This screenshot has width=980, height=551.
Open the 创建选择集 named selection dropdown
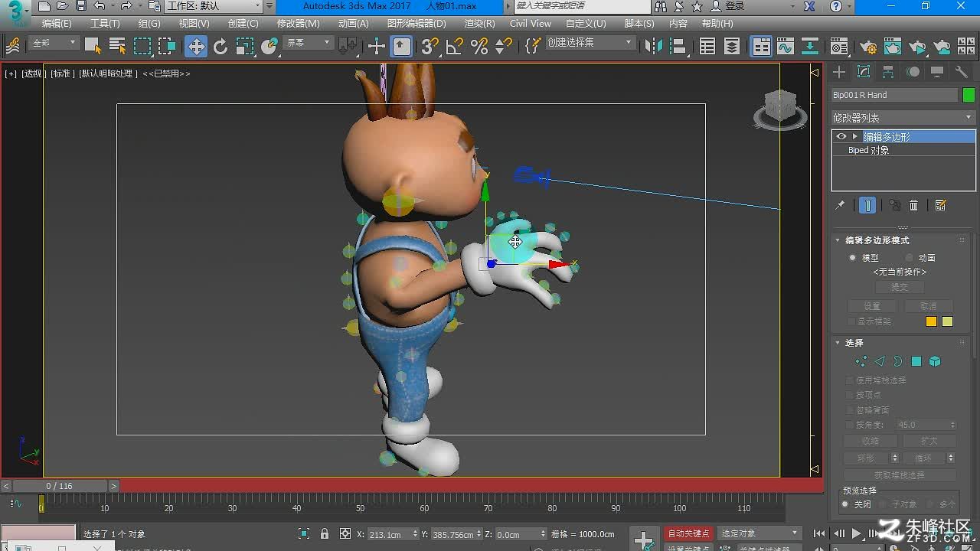point(590,43)
